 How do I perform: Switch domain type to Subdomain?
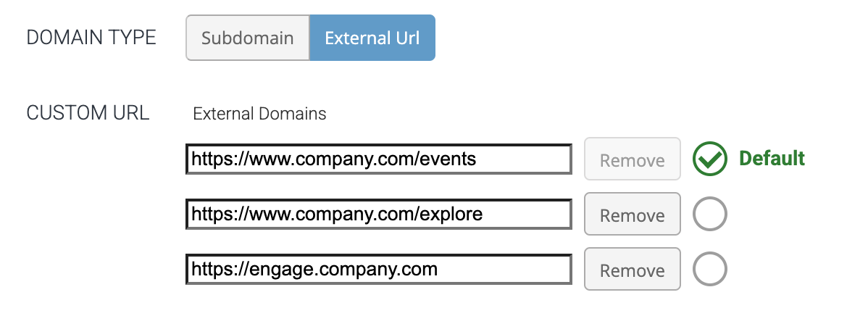tap(248, 38)
